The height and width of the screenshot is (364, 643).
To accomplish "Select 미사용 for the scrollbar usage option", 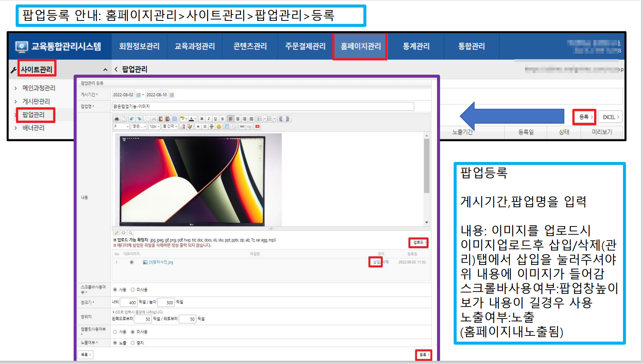I will tap(133, 289).
